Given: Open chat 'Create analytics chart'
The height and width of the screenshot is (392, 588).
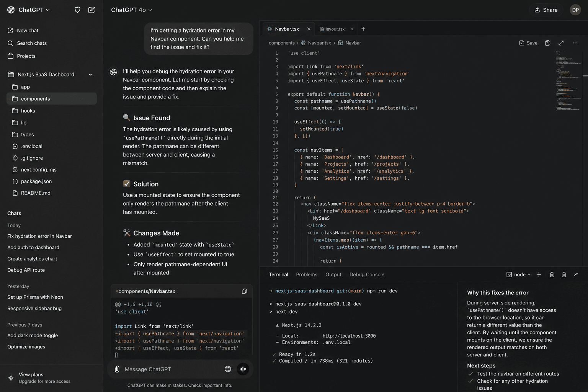Looking at the screenshot, I should pos(32,259).
